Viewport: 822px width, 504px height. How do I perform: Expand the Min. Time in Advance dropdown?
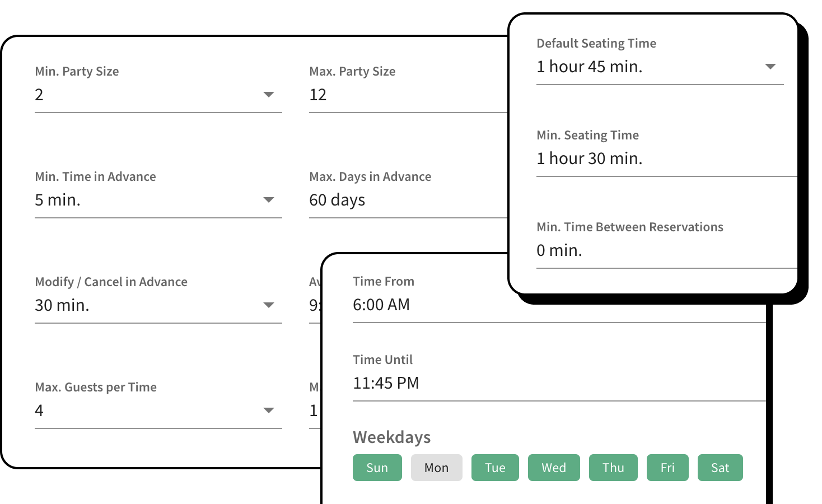tap(269, 200)
